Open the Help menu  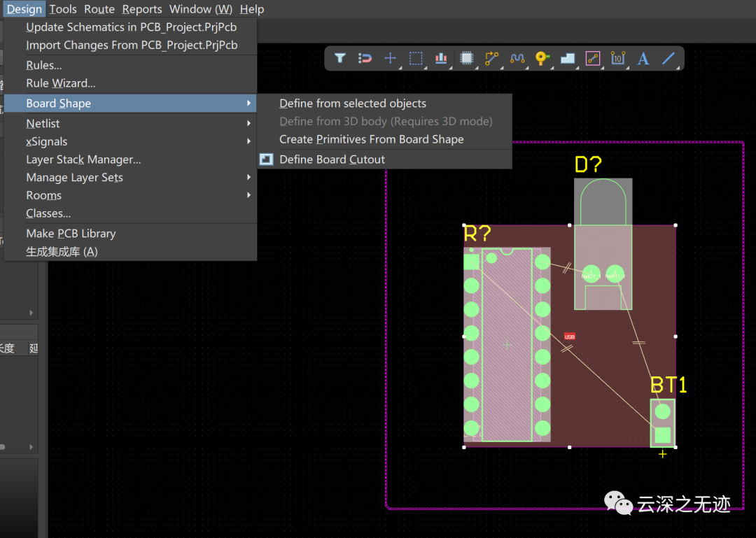252,9
